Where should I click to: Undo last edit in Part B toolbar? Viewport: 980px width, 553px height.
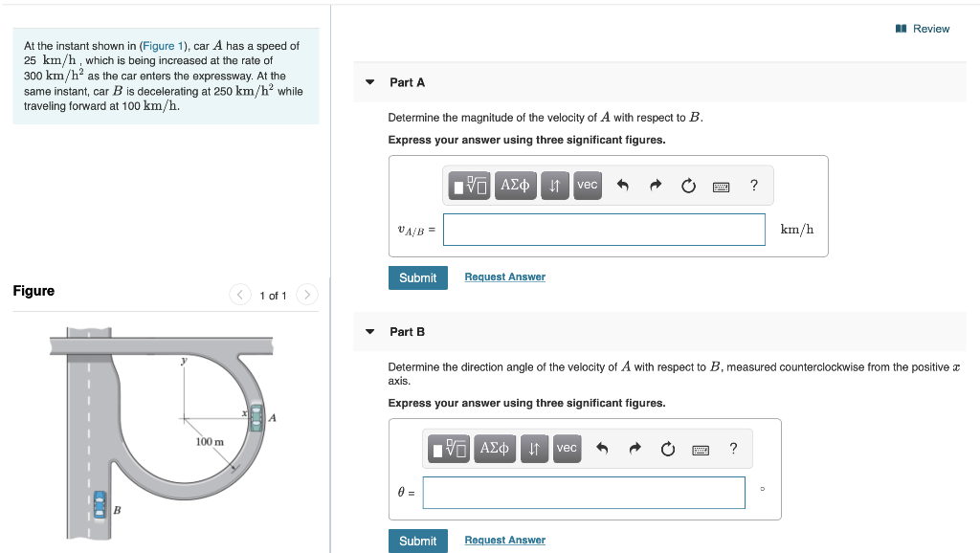coord(602,449)
